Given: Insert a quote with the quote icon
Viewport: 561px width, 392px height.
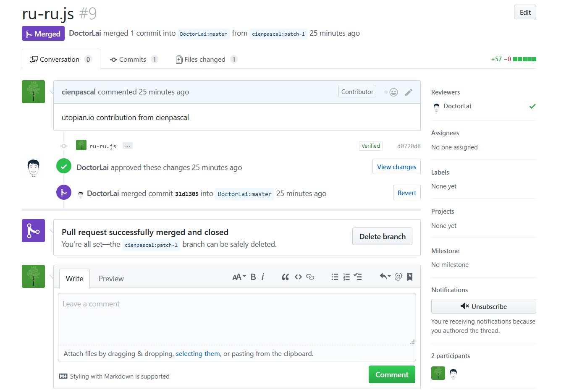Looking at the screenshot, I should (x=286, y=277).
